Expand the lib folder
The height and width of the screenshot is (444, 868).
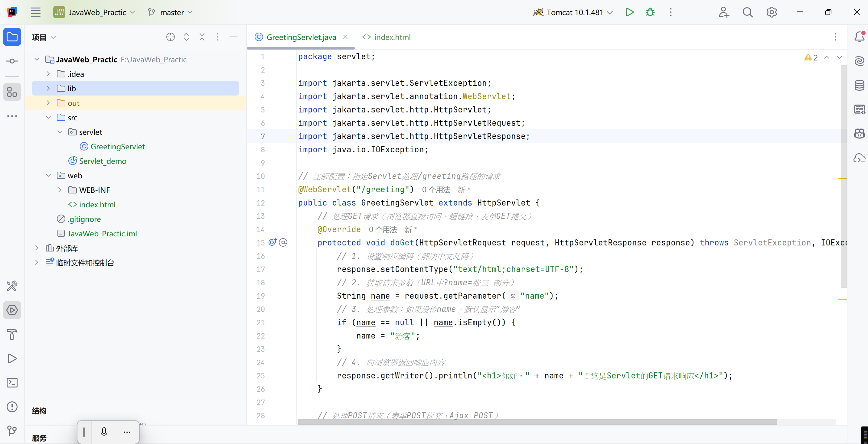[48, 88]
